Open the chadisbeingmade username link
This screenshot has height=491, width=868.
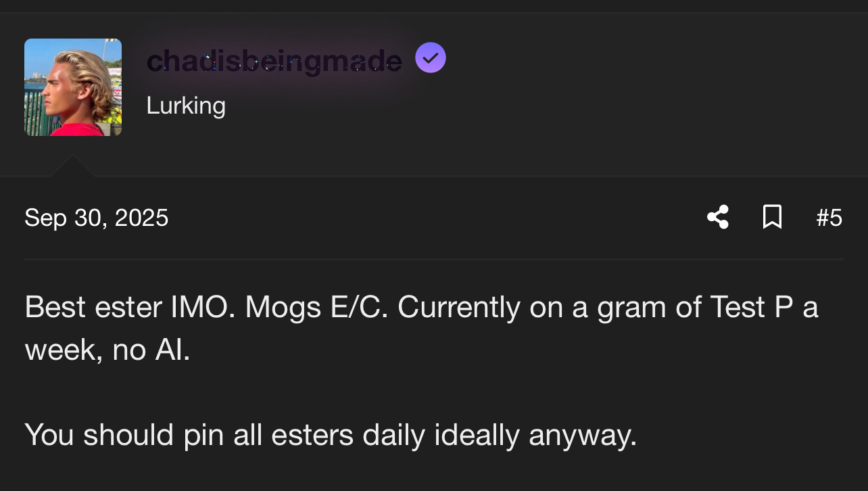274,62
